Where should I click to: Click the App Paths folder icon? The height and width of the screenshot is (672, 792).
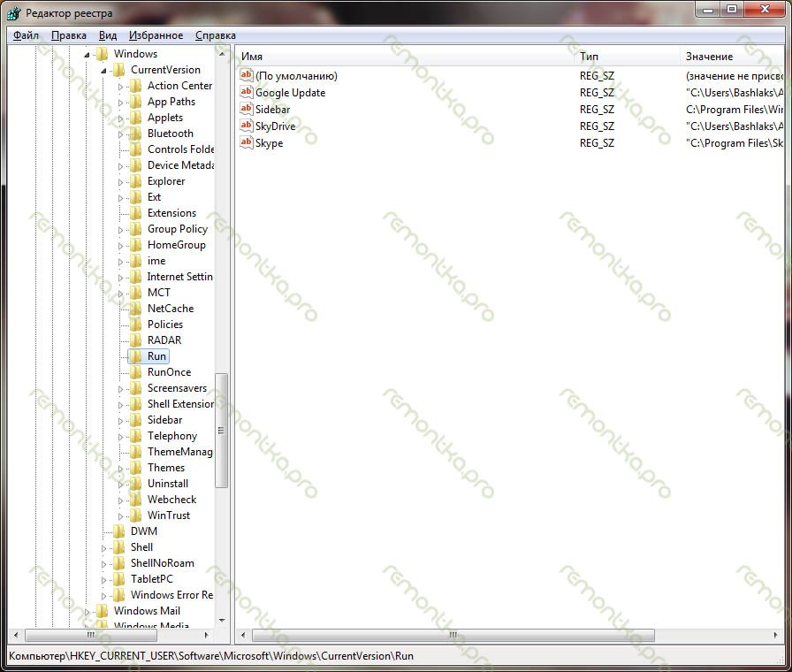coord(136,102)
